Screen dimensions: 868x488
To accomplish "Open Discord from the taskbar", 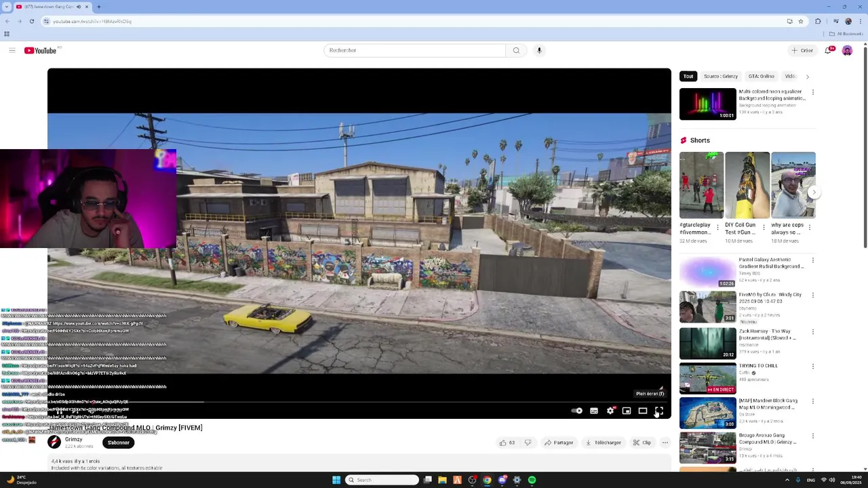I will click(502, 480).
